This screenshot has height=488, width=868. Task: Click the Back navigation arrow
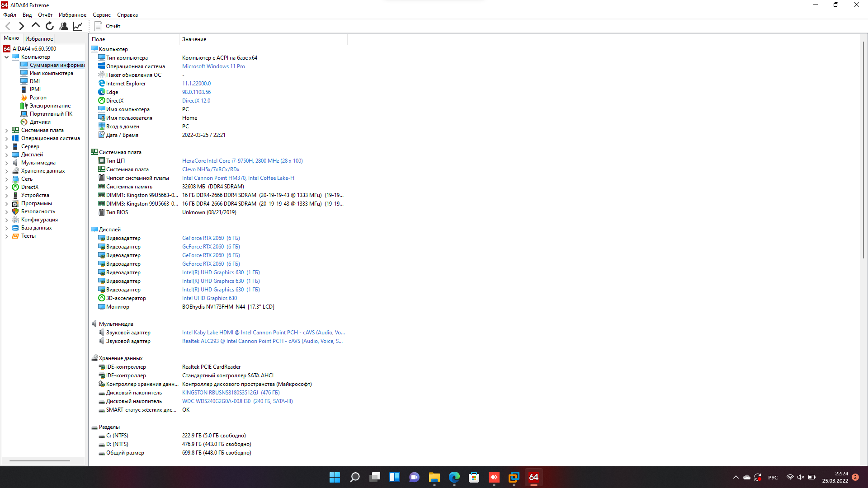click(x=8, y=26)
